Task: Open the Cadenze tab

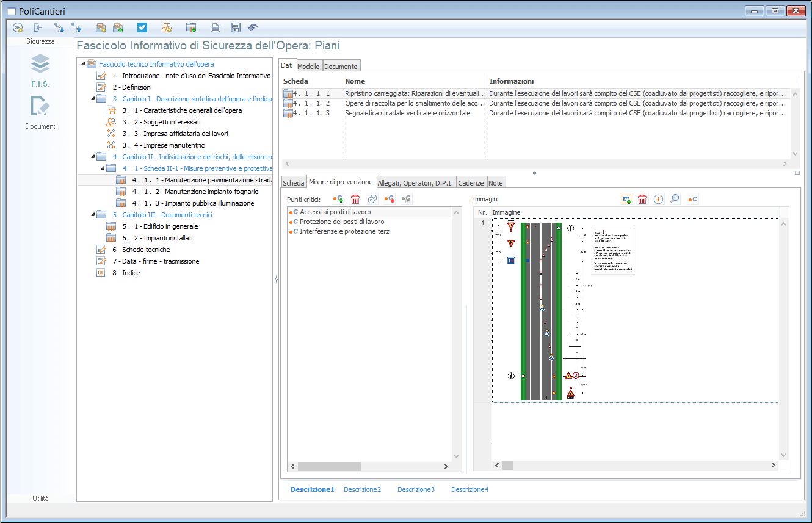Action: 471,182
